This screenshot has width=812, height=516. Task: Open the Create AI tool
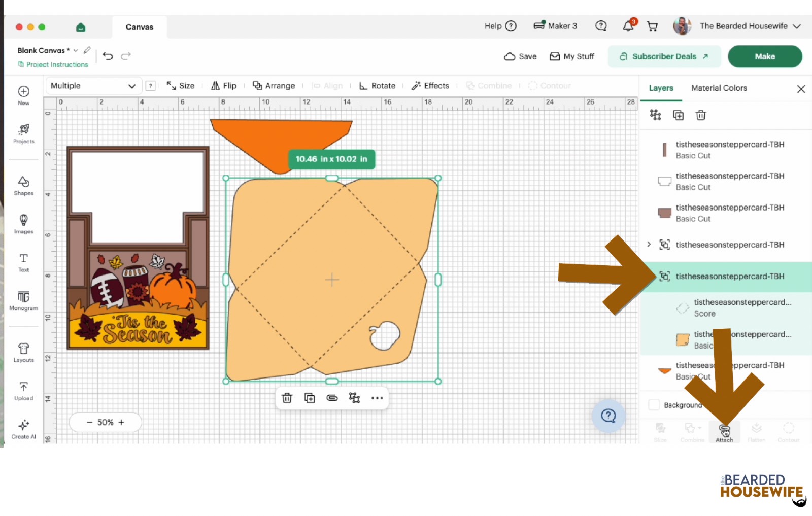pos(23,429)
